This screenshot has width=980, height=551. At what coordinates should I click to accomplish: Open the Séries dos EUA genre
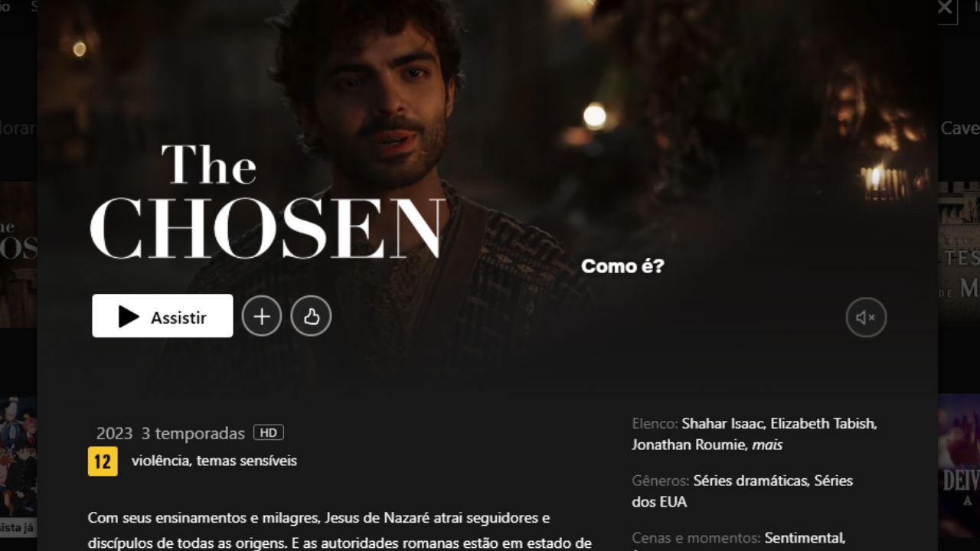(x=742, y=491)
